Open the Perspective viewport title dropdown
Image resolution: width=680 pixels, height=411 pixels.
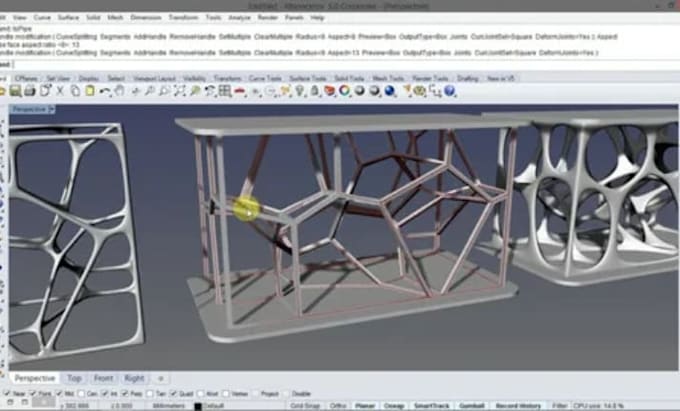[33, 109]
